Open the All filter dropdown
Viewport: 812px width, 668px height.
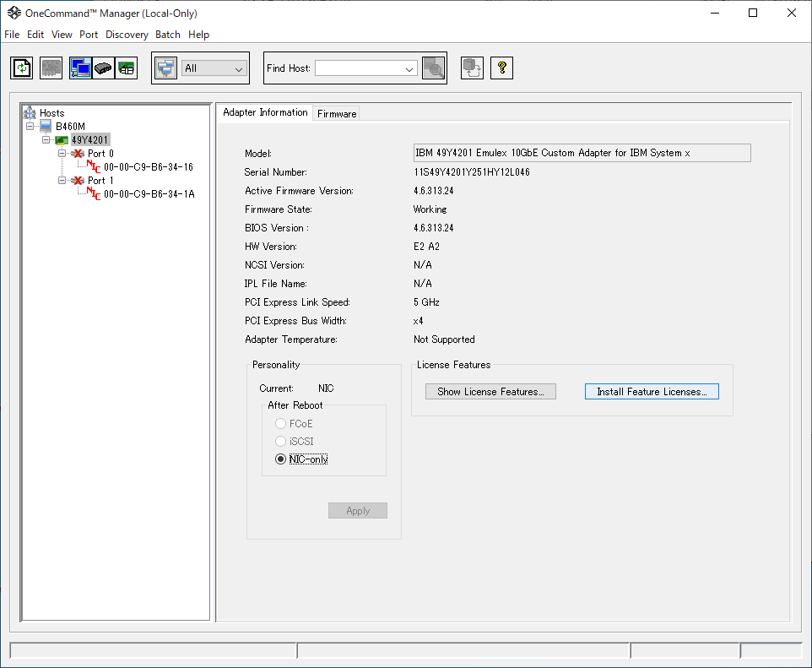214,68
